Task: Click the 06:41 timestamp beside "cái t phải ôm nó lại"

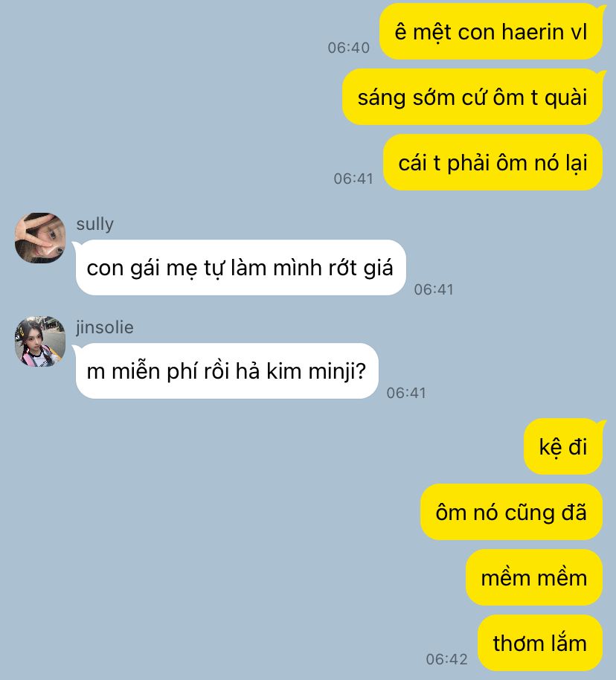Action: point(353,179)
